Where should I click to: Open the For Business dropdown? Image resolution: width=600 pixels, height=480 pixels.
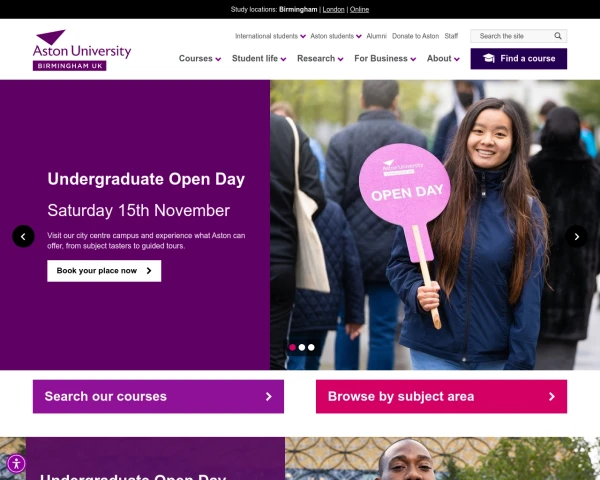tap(385, 59)
